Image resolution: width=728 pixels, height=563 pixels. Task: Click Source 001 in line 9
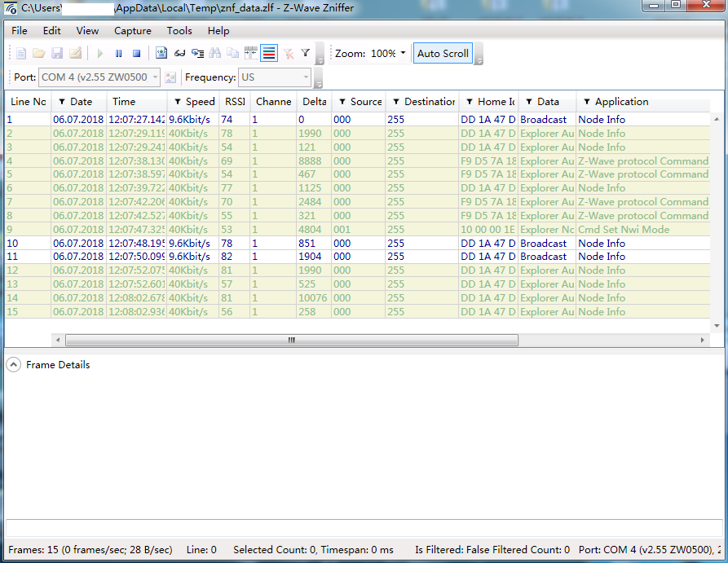[x=342, y=229]
